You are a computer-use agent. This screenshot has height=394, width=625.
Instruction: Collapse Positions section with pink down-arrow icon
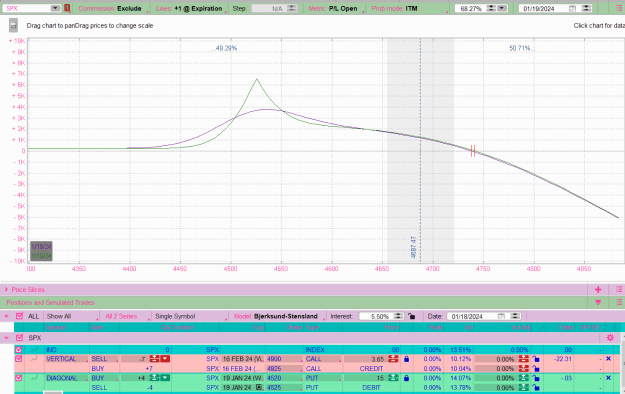598,302
